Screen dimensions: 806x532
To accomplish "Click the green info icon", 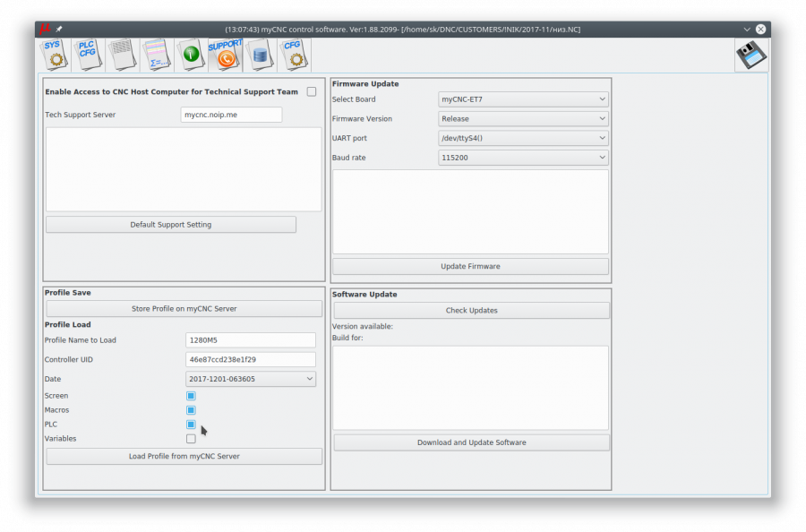I will pos(190,55).
